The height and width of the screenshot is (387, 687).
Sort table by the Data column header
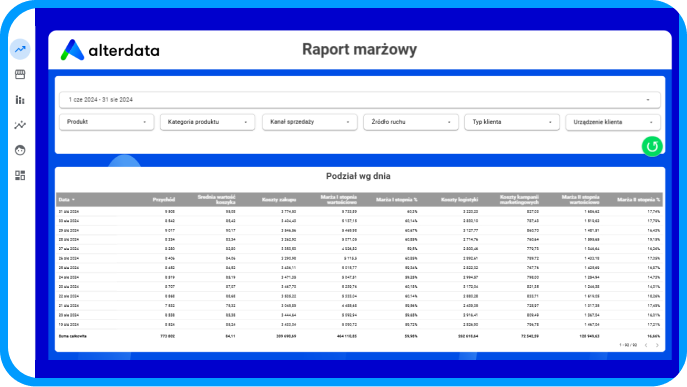[x=67, y=200]
